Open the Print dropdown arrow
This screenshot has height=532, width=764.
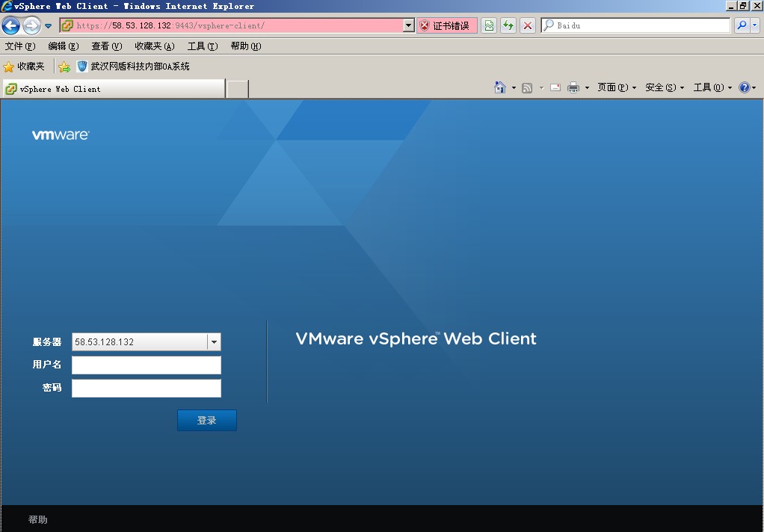(x=587, y=88)
